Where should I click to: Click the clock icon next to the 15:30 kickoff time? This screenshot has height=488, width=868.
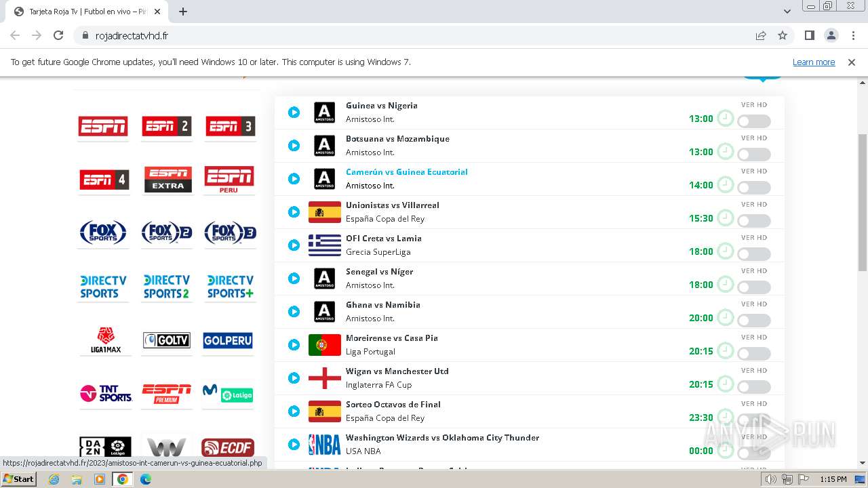(x=726, y=218)
